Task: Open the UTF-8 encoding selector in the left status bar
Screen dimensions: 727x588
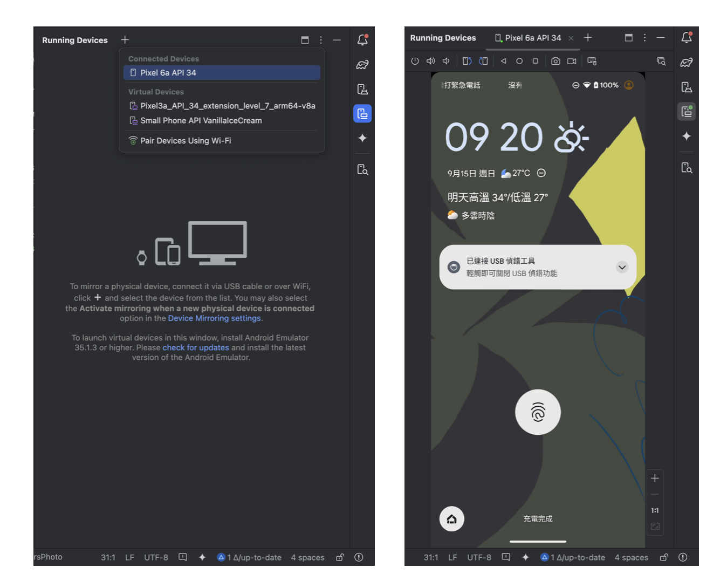Action: pyautogui.click(x=156, y=557)
